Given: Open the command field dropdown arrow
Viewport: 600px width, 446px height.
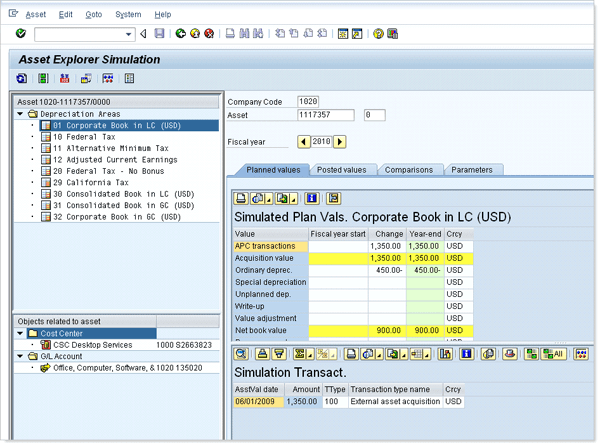Looking at the screenshot, I should (130, 34).
